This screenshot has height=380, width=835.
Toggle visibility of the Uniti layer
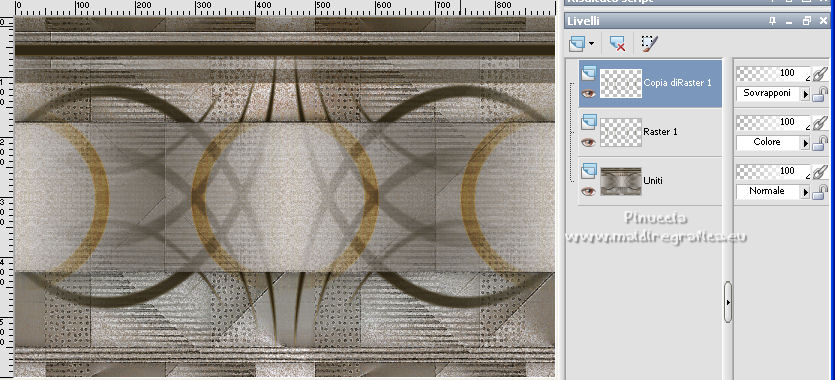(588, 191)
